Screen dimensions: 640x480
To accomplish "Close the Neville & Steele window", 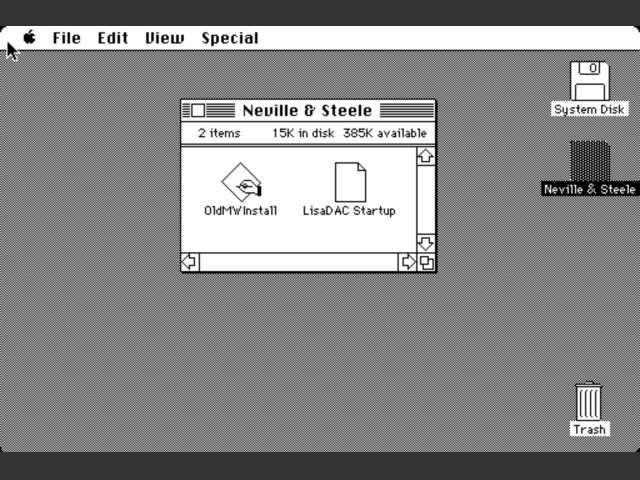I will [198, 110].
